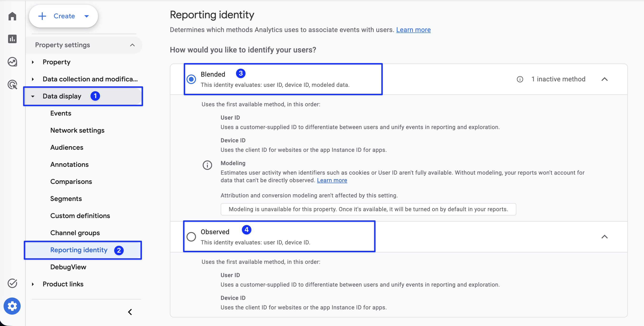This screenshot has height=326, width=644.
Task: Open DebugView menu item
Action: [68, 267]
